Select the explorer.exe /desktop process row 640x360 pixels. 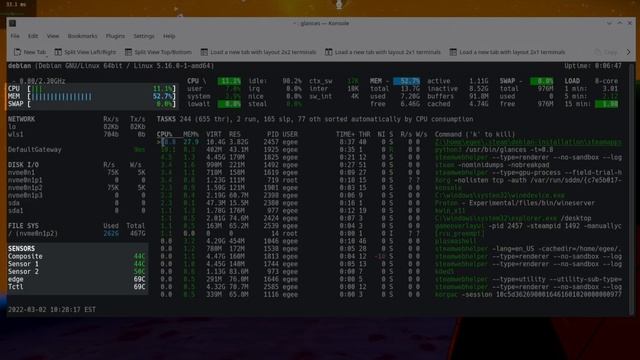pyautogui.click(x=389, y=218)
